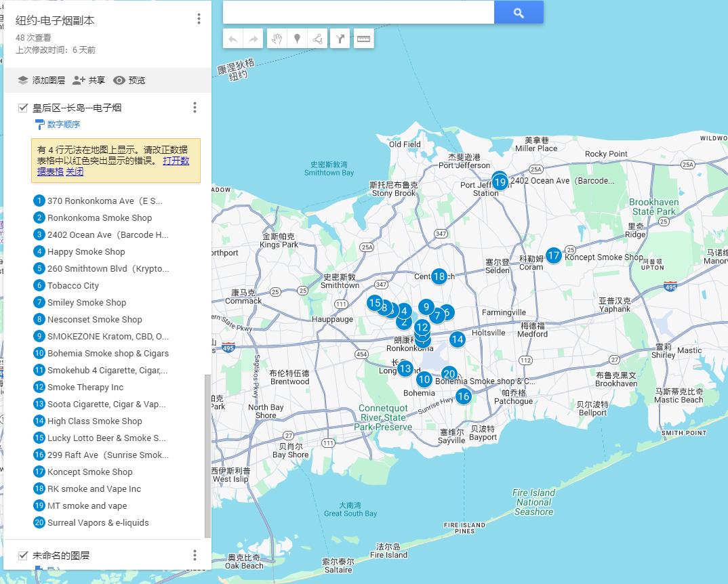Screen dimensions: 728x584
Task: Click the 预览 preview button
Action: coord(129,80)
